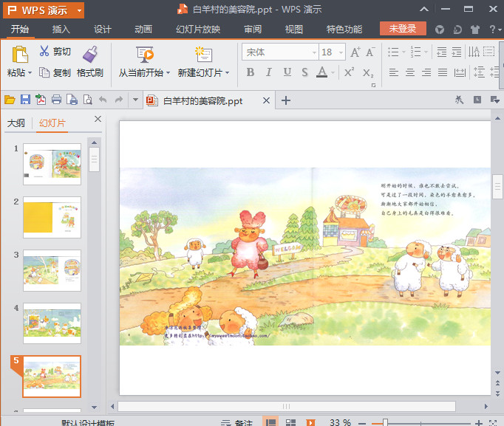Switch to the Outline (大纲) panel tab
The width and height of the screenshot is (504, 426).
(16, 123)
